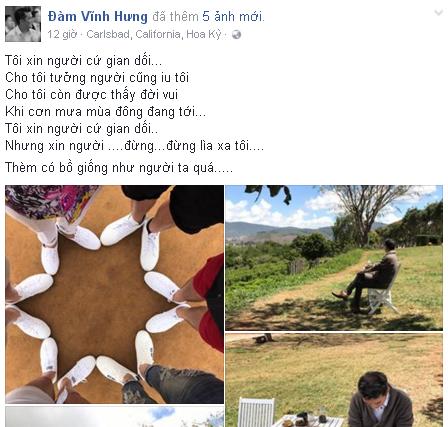
Task: Open the Đàm Vĩnh Hưng profile name link
Action: coord(97,16)
